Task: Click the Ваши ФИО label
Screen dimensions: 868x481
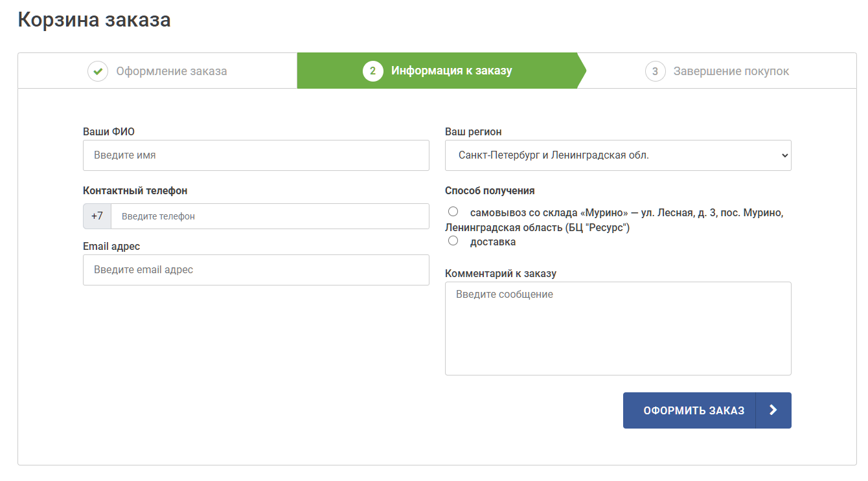Action: pyautogui.click(x=109, y=132)
